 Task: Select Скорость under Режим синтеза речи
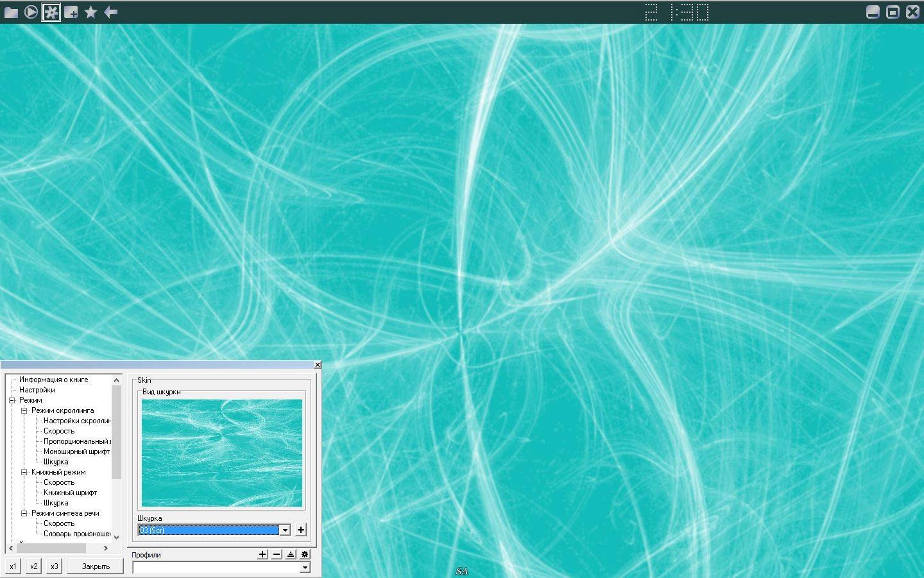point(59,523)
